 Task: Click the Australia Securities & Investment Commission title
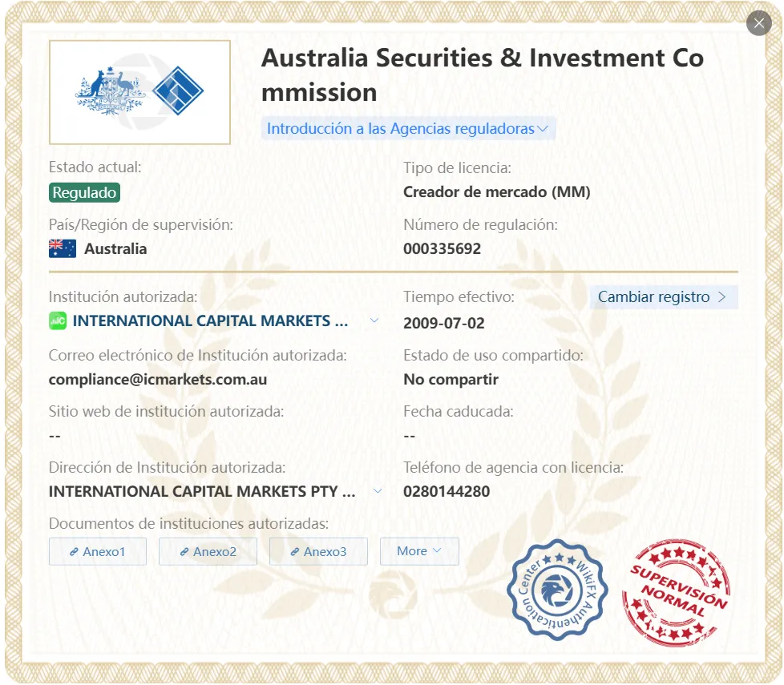coord(483,75)
